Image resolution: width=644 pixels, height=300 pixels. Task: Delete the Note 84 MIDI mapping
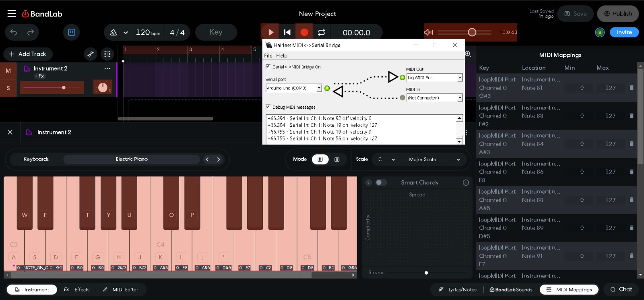pyautogui.click(x=631, y=144)
